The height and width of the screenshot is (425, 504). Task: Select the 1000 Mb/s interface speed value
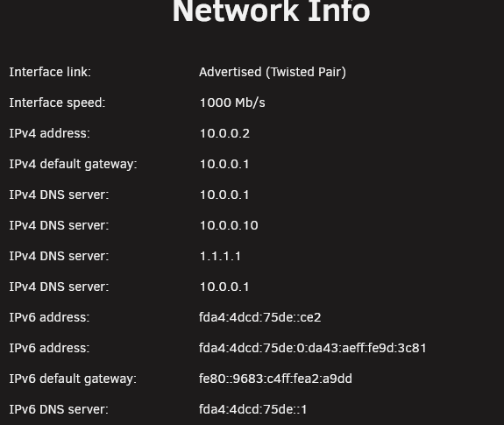coord(232,103)
